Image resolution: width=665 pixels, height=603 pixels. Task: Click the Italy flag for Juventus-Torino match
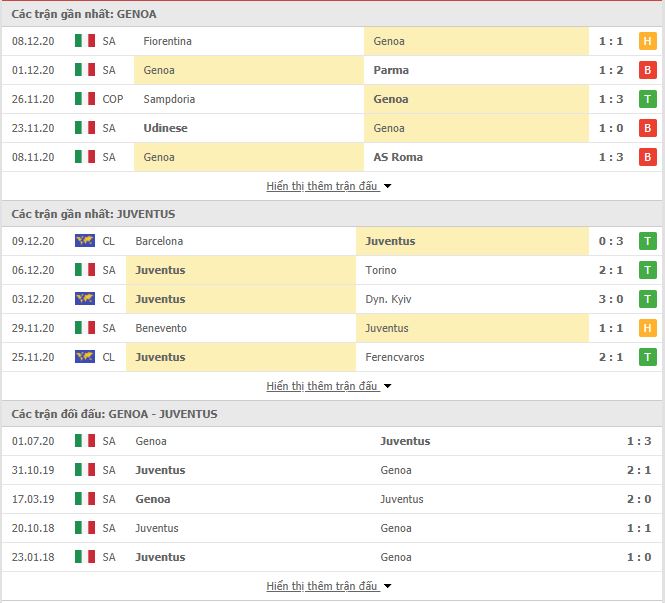pos(85,270)
